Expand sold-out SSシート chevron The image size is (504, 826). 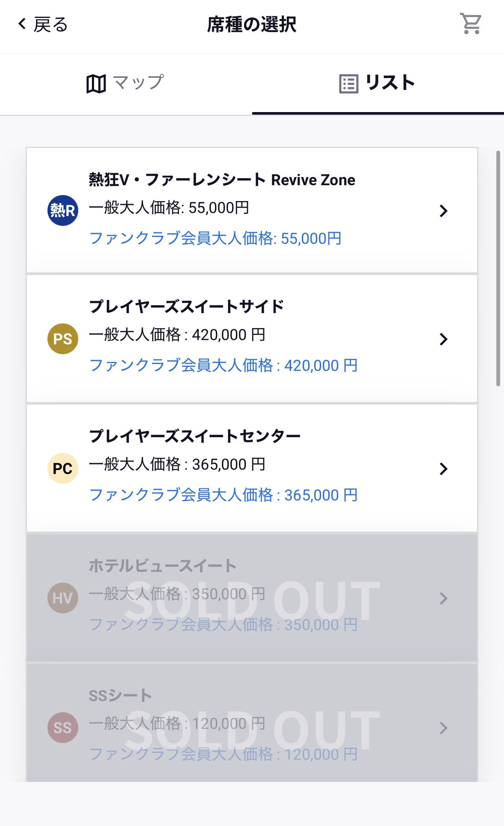[x=443, y=728]
